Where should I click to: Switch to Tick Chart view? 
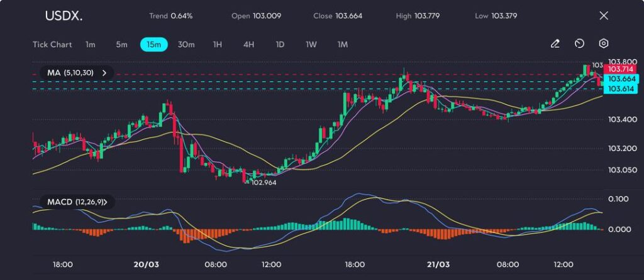[x=52, y=45]
